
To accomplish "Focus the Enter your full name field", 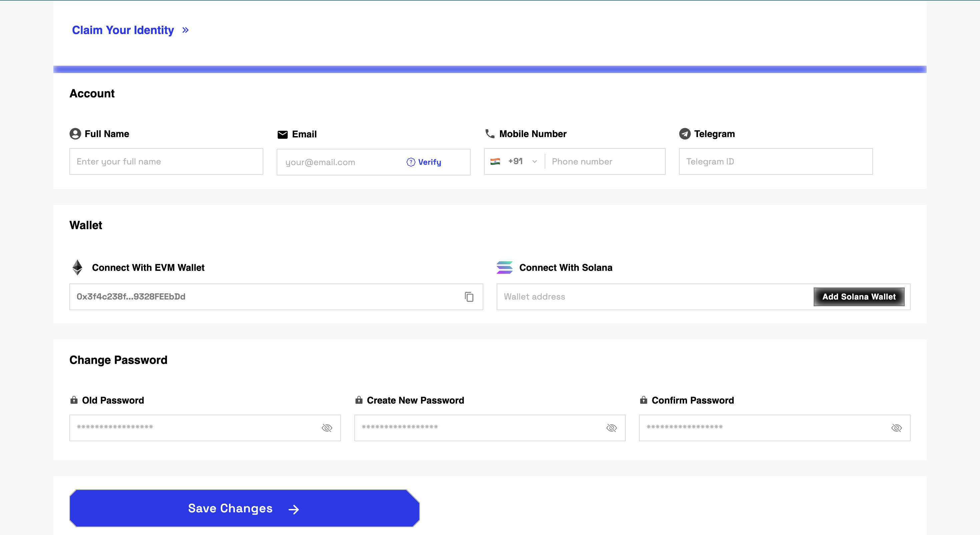I will tap(166, 161).
